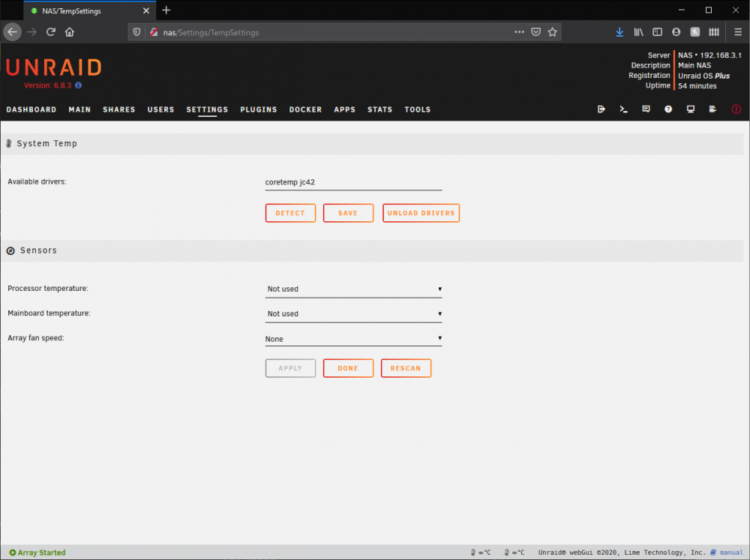Click the Detect button
Screen dimensions: 750x560
tap(290, 213)
